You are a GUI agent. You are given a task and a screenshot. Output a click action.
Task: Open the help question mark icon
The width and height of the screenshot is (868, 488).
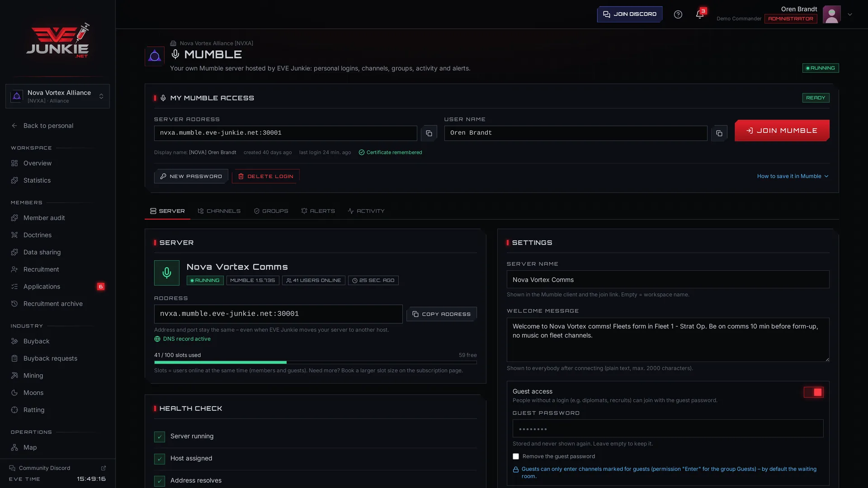(x=678, y=14)
